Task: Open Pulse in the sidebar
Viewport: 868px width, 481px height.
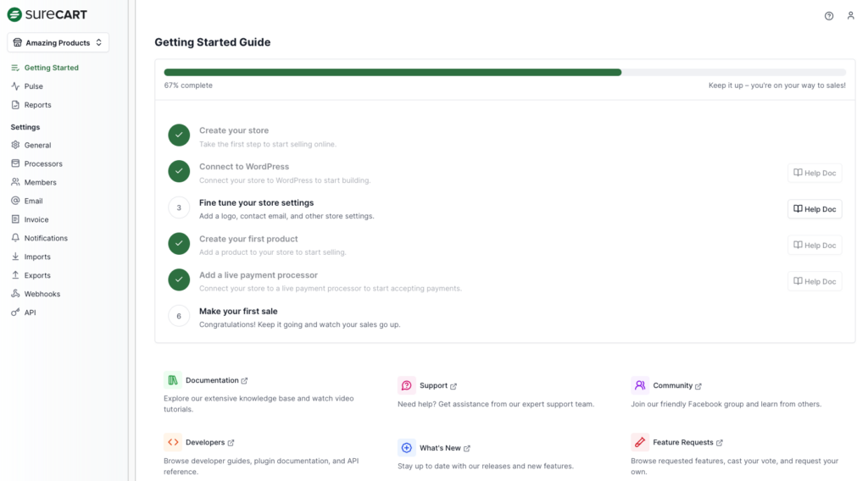Action: [33, 86]
